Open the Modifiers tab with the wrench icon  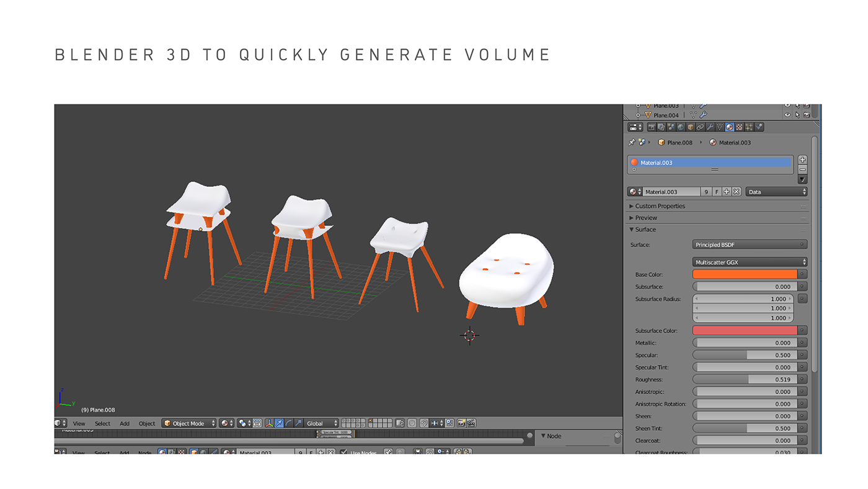point(711,127)
